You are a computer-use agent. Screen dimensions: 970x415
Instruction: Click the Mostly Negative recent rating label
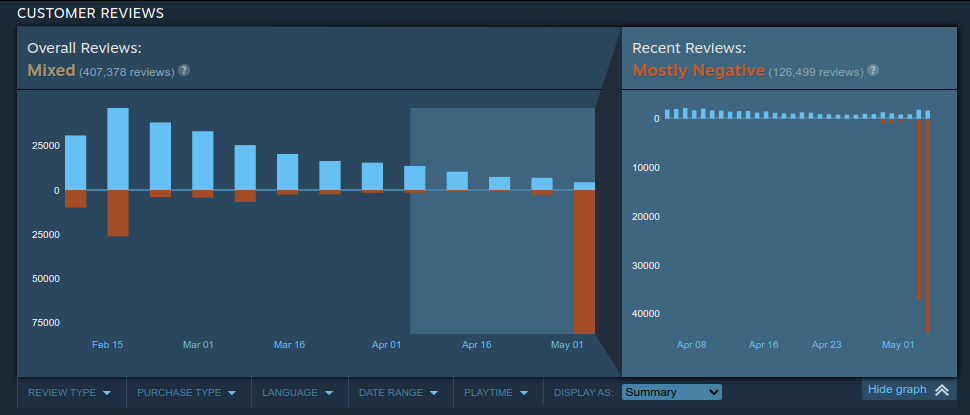point(698,71)
